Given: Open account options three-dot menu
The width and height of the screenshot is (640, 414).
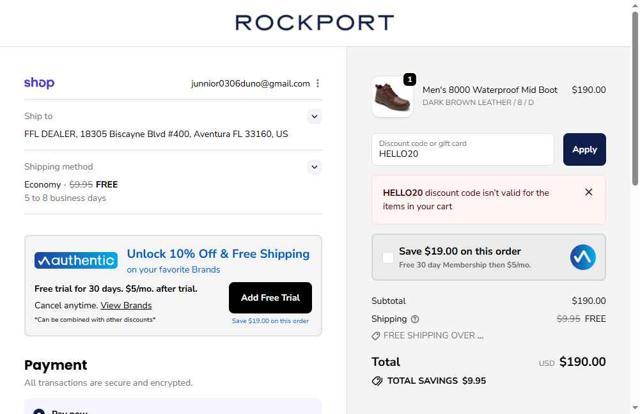Looking at the screenshot, I should pos(318,84).
